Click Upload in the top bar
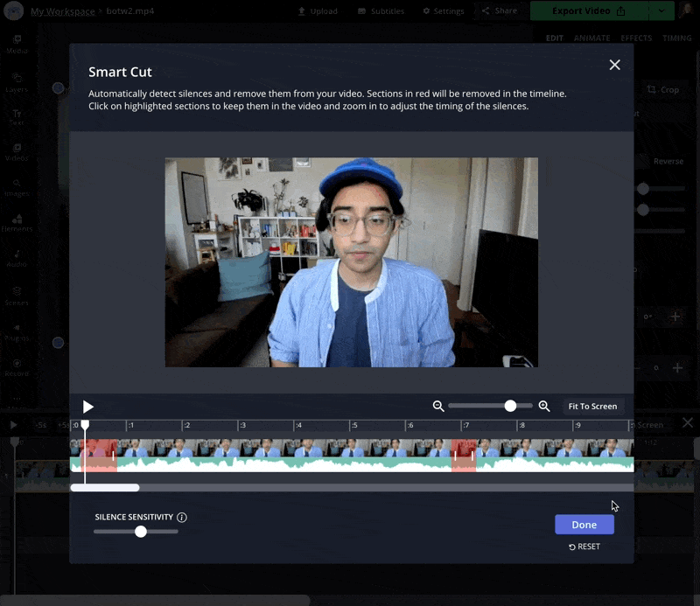Viewport: 700px width, 606px height. (x=318, y=10)
